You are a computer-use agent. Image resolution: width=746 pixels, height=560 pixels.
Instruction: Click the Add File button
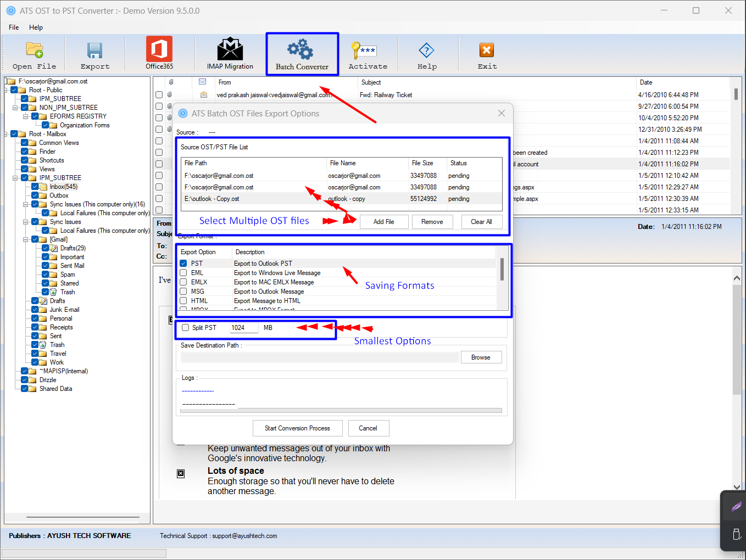coord(384,222)
